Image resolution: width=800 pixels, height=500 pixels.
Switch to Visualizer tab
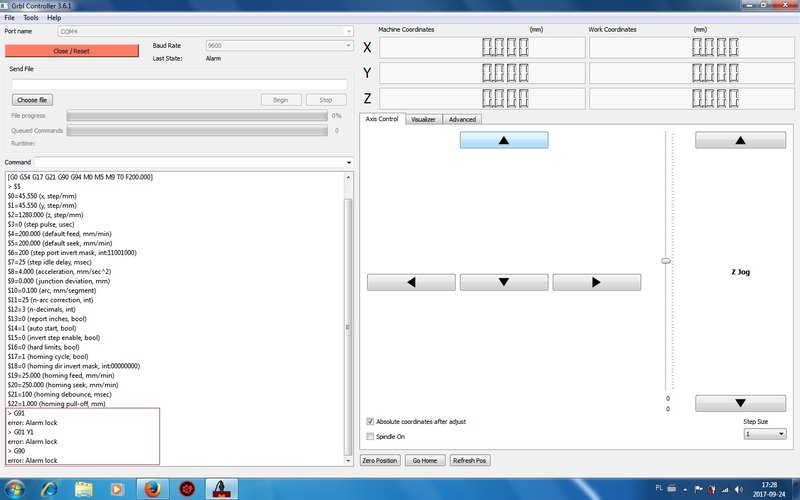pos(423,119)
